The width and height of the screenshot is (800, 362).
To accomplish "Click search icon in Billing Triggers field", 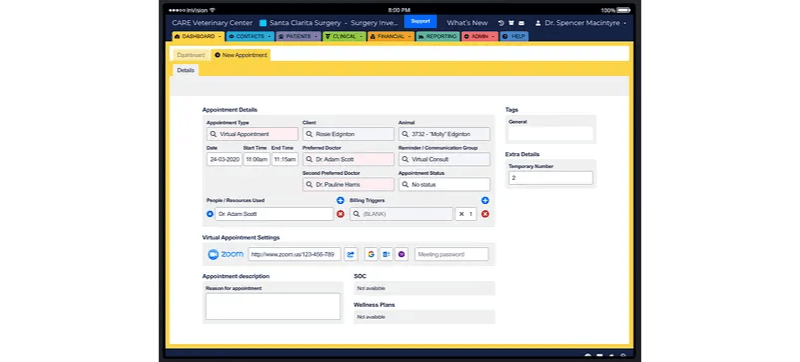I will point(356,214).
